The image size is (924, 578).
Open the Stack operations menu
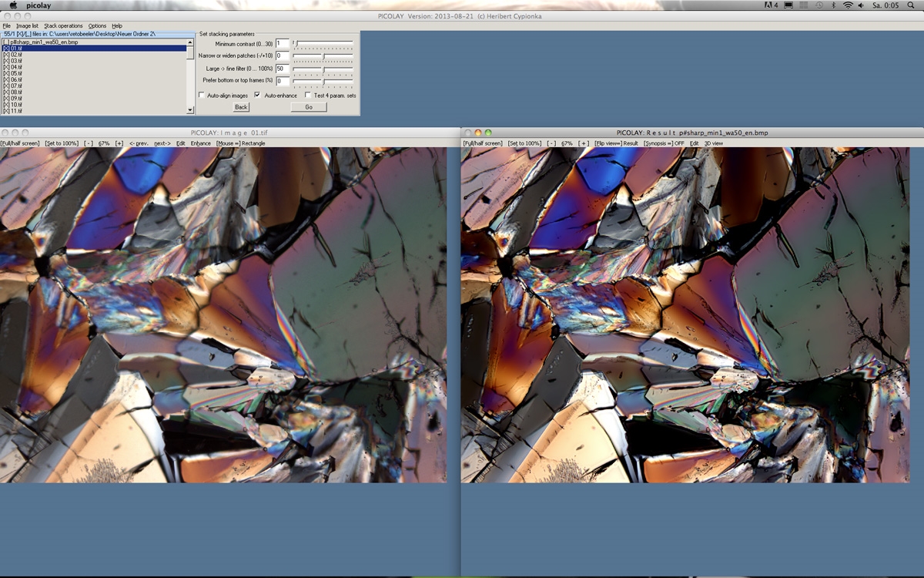(63, 26)
